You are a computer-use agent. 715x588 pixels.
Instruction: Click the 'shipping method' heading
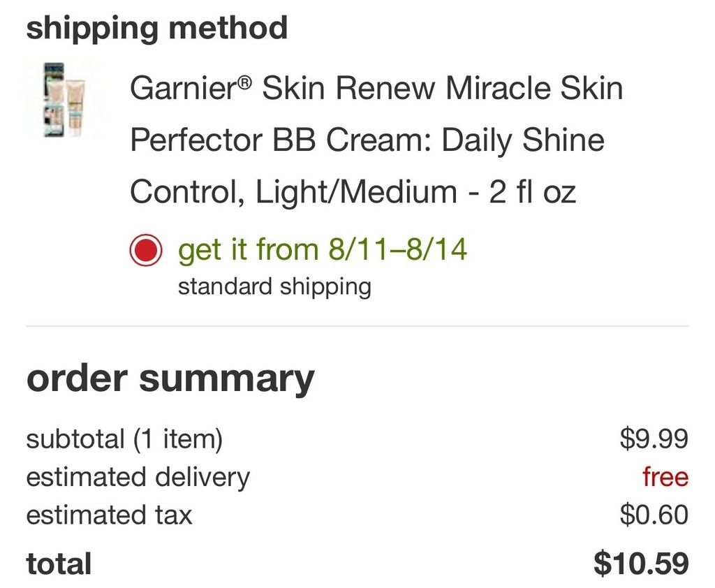157,28
